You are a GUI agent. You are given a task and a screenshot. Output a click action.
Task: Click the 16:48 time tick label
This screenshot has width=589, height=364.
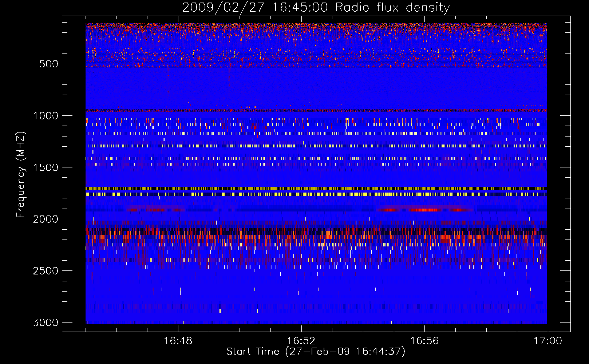coord(178,341)
